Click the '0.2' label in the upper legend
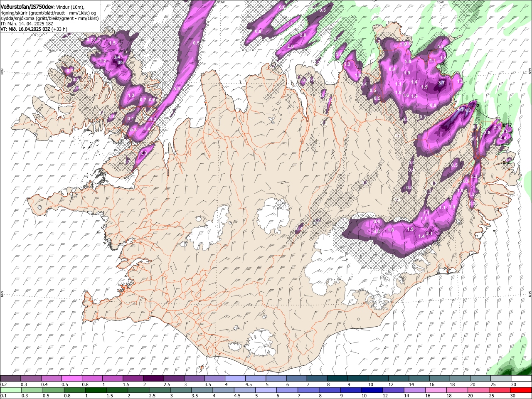 click(x=4, y=384)
